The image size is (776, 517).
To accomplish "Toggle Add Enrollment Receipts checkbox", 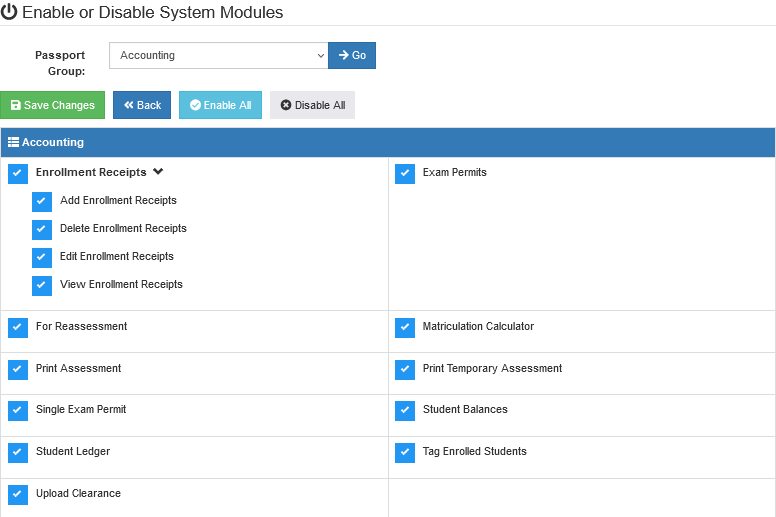I will pyautogui.click(x=42, y=202).
